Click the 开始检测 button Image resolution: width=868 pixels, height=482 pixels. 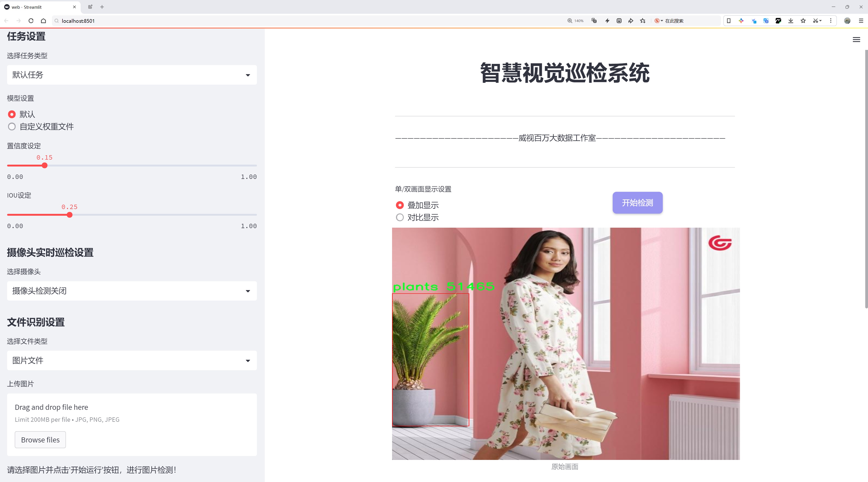[x=637, y=203]
